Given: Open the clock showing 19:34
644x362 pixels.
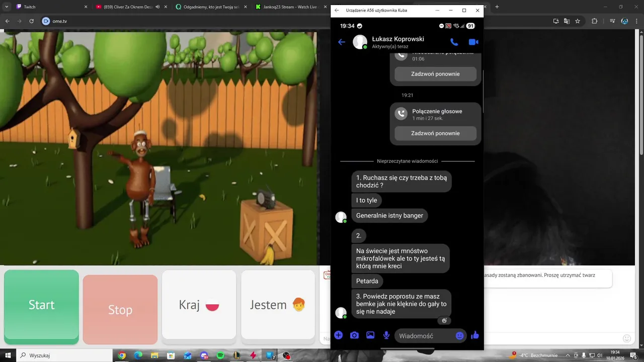Looking at the screenshot, I should [x=615, y=355].
